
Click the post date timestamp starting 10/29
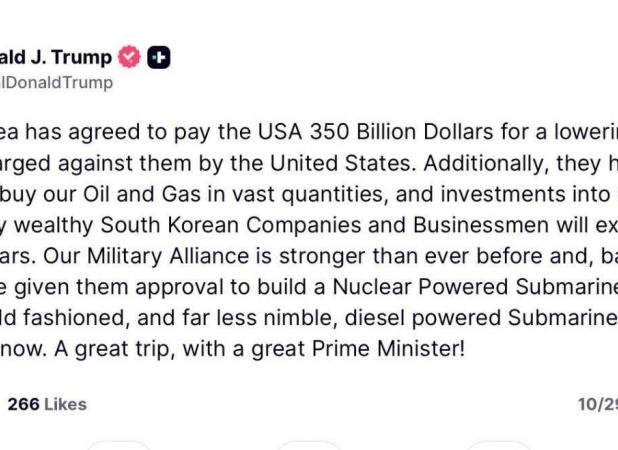pyautogui.click(x=597, y=404)
